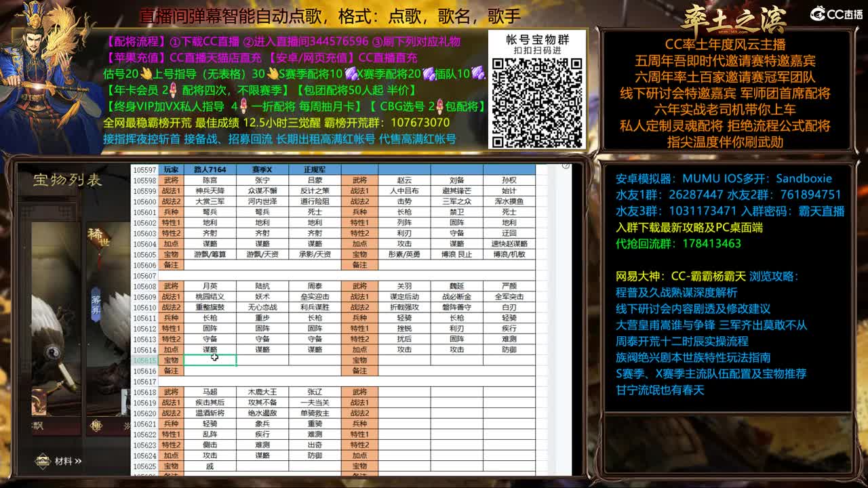Screen dimensions: 868x488
Task: Click the 桃园结义 cell
Action: (x=210, y=297)
